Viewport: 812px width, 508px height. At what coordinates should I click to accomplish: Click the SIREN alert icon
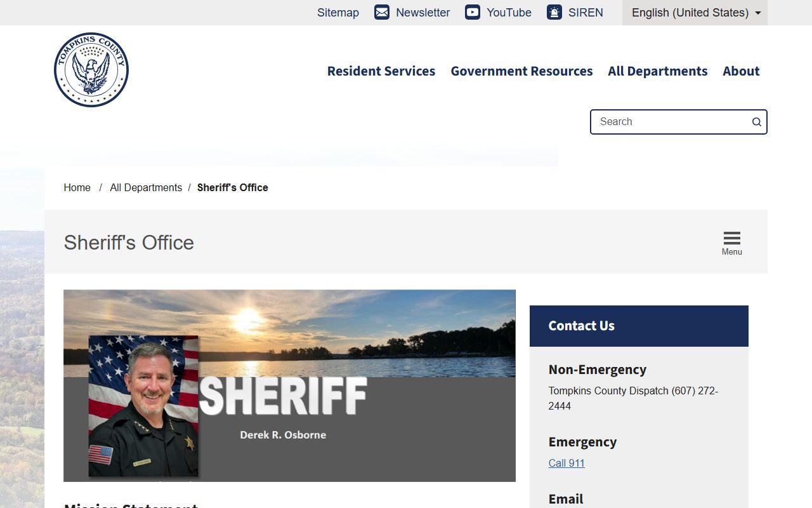pos(554,12)
